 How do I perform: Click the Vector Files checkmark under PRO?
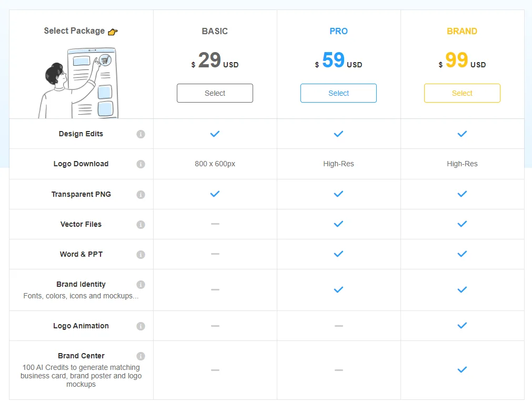point(338,224)
